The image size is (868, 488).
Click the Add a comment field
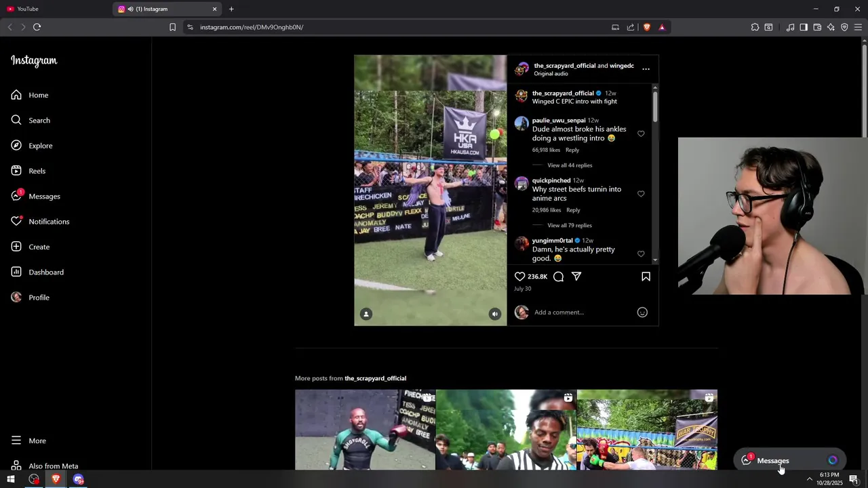click(x=583, y=312)
